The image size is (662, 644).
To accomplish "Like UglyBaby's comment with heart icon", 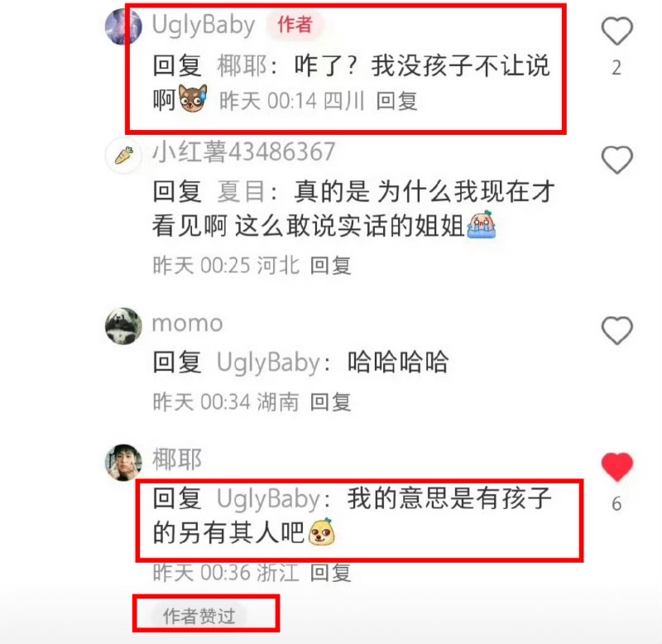I will tap(616, 31).
